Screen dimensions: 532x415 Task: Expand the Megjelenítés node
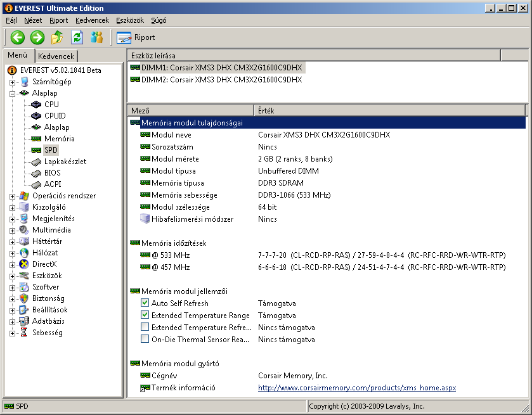coord(12,219)
